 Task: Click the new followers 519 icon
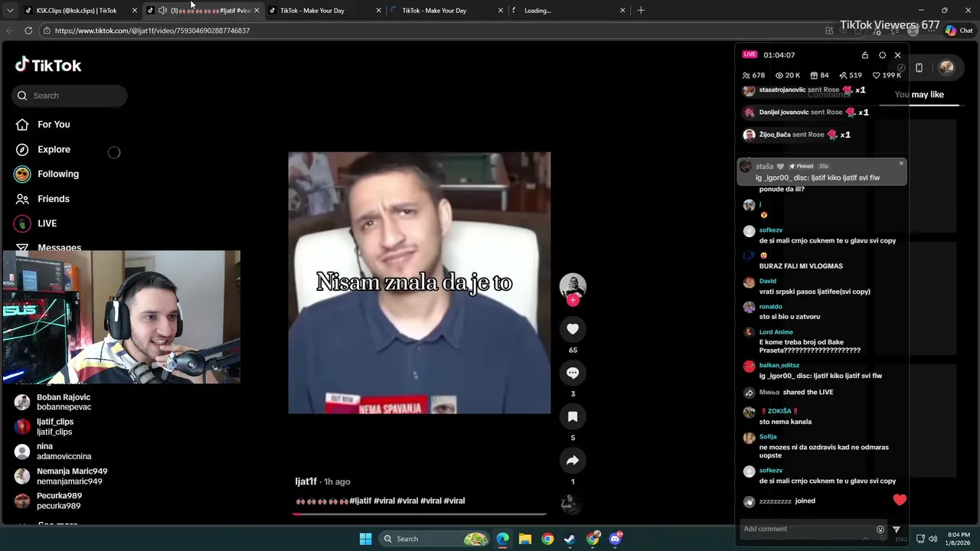click(x=843, y=75)
